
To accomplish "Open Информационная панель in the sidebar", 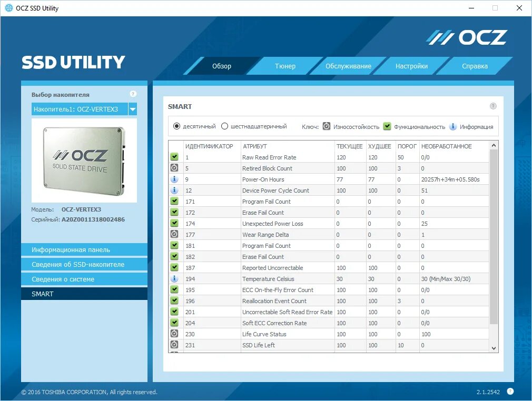I will tap(84, 249).
